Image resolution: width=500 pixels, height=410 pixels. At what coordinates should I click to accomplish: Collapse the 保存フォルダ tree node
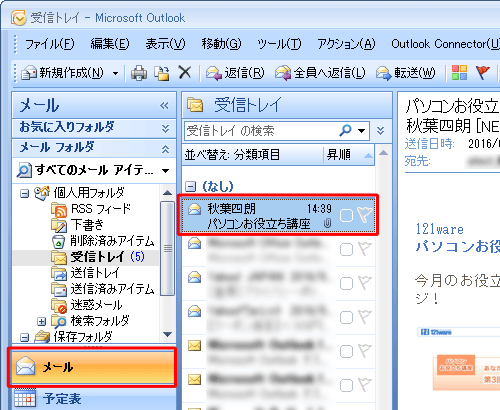click(24, 337)
